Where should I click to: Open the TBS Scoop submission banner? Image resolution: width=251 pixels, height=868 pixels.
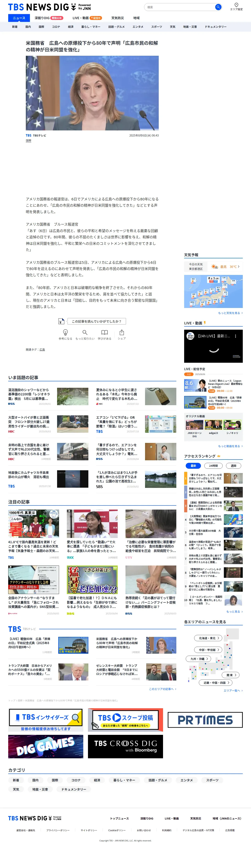[125, 720]
